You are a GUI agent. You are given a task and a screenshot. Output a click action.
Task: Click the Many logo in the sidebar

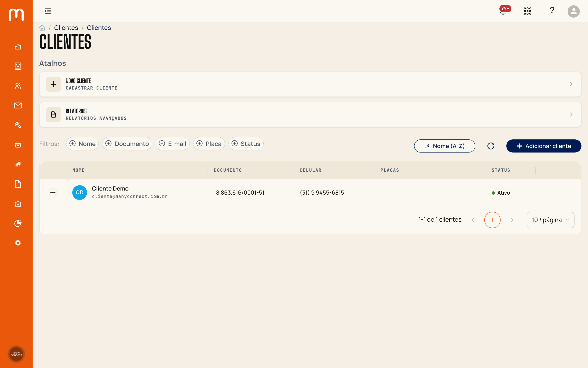(x=16, y=15)
